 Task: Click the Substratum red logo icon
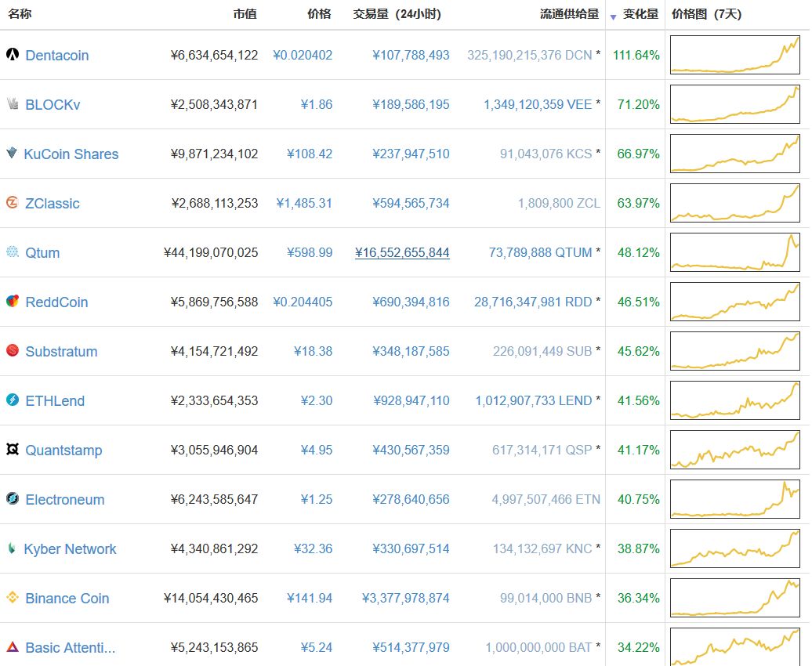pos(13,351)
